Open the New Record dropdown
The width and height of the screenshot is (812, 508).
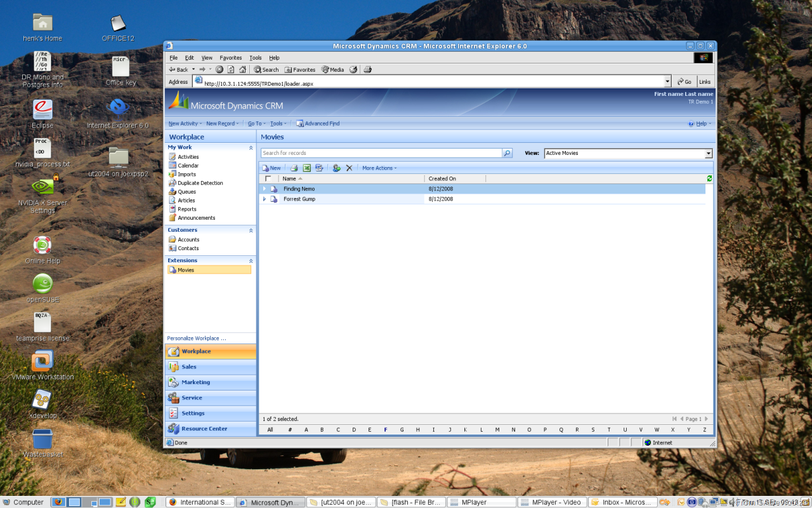(x=222, y=124)
